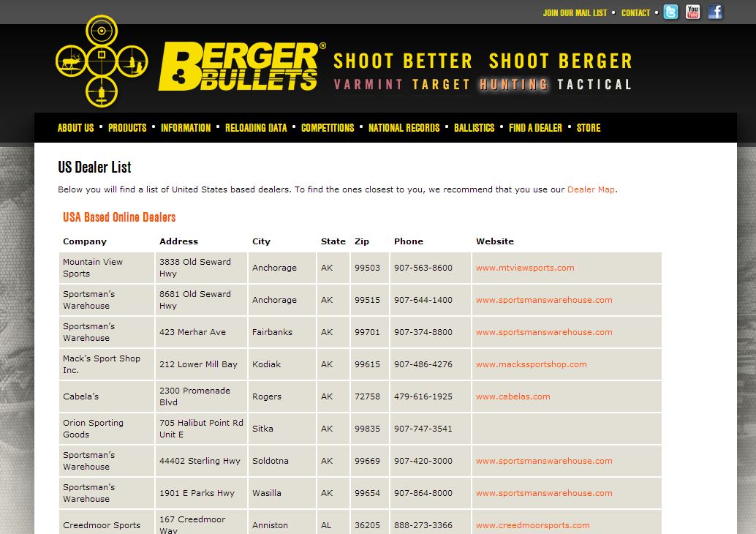Open the YouTube icon in the header
Viewport: 756px width, 534px height.
[x=693, y=12]
